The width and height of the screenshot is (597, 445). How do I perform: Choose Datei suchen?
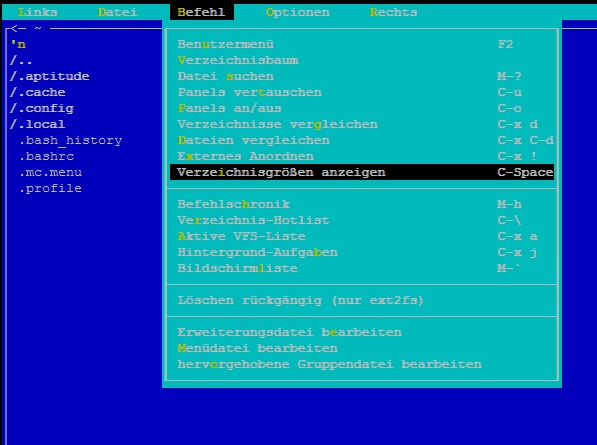[x=362, y=76]
